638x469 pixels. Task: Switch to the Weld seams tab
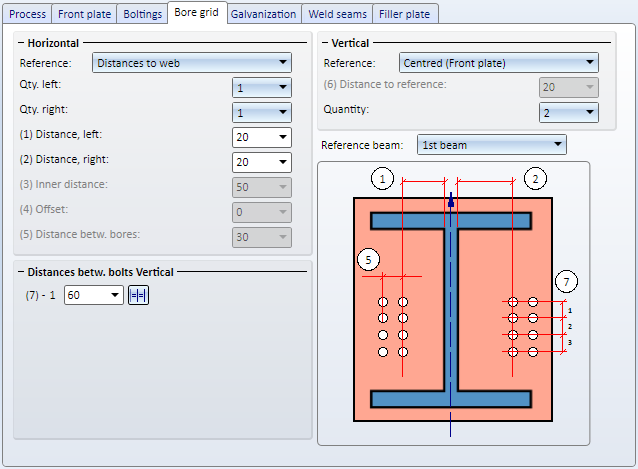337,14
